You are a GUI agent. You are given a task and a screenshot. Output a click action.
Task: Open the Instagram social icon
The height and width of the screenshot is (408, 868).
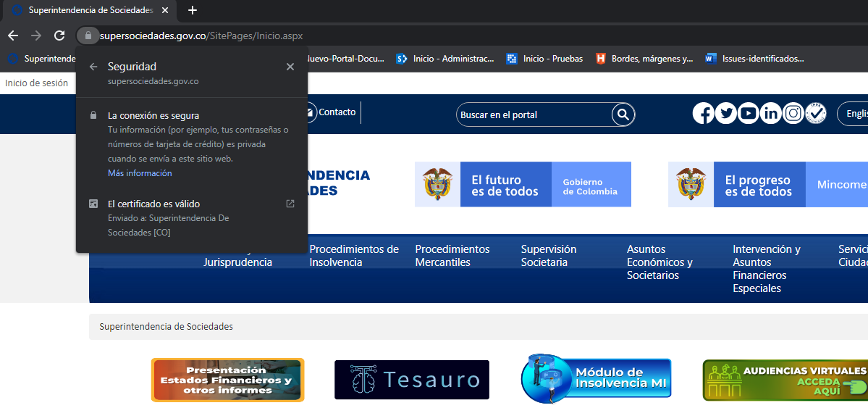(793, 114)
